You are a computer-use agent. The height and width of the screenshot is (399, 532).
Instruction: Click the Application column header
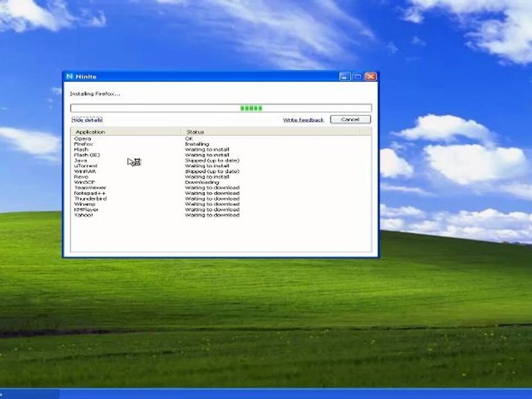pyautogui.click(x=126, y=132)
